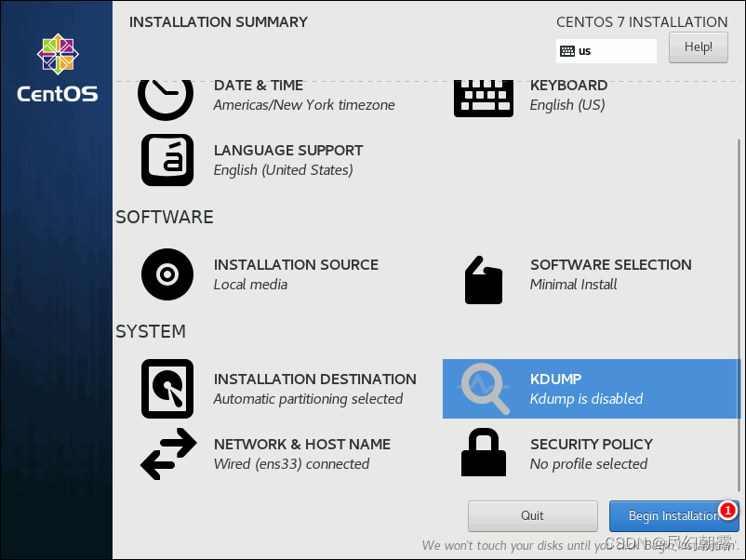Open Kdump magnifier icon
746x560 pixels.
pyautogui.click(x=484, y=389)
